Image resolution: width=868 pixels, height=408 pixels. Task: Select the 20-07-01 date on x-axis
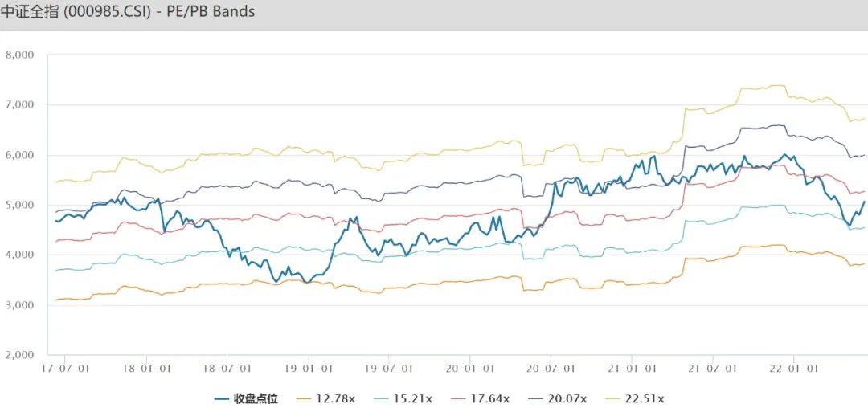click(550, 369)
